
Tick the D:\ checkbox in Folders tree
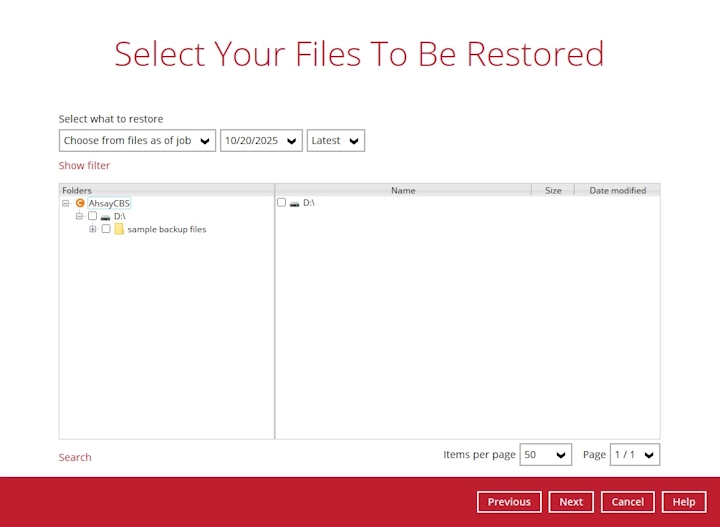tap(92, 216)
